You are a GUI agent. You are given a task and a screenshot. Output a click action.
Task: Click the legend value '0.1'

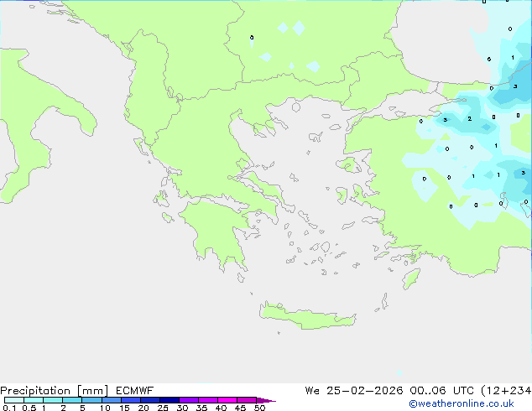tap(9, 408)
